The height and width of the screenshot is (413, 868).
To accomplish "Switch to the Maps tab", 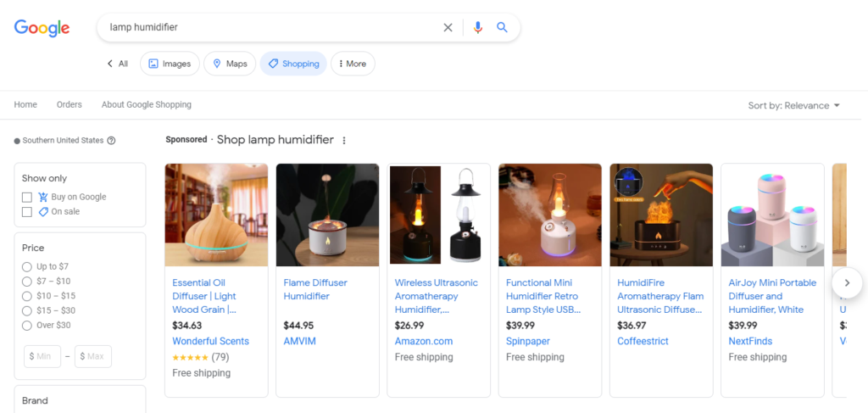I will [229, 64].
